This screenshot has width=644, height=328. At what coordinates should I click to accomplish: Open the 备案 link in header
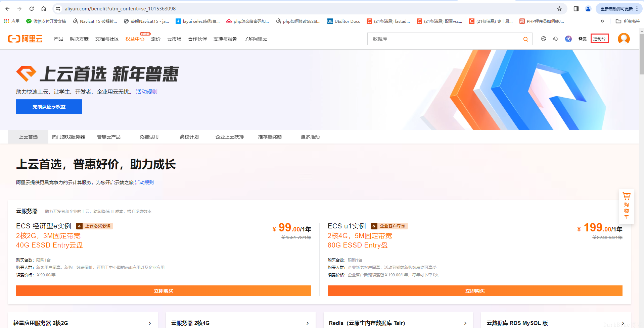coord(583,39)
